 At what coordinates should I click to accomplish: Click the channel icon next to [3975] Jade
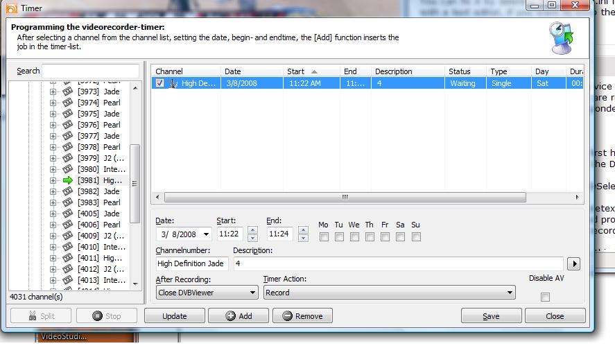(x=68, y=114)
